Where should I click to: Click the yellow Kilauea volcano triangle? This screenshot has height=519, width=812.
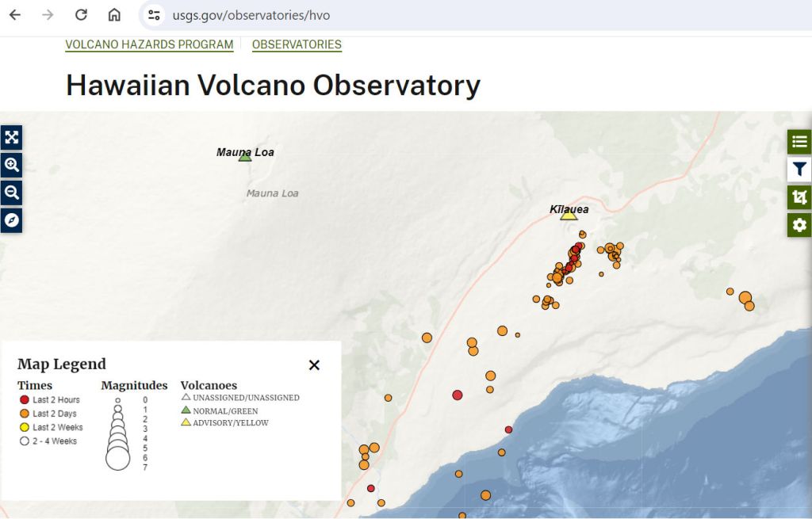point(569,215)
